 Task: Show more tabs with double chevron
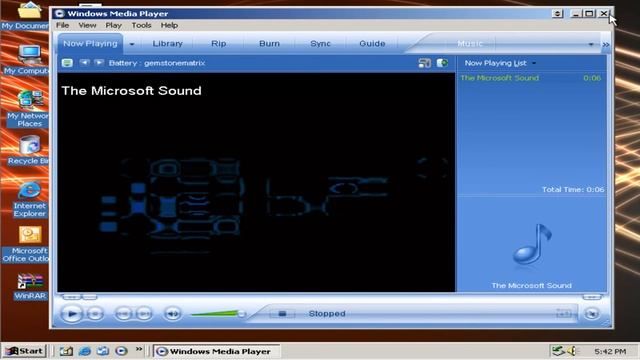pos(606,44)
